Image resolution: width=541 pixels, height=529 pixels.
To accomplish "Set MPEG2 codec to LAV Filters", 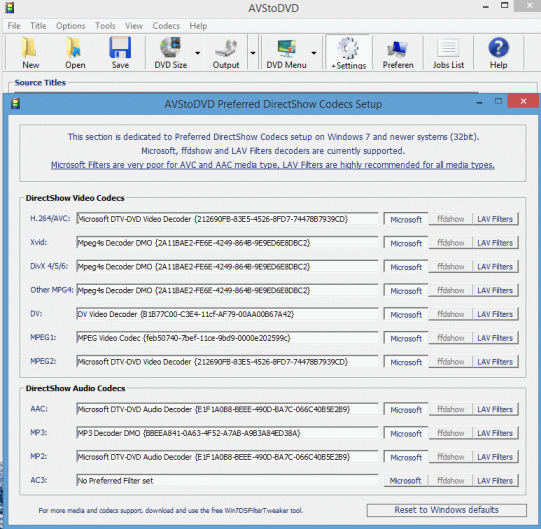I will [x=495, y=362].
